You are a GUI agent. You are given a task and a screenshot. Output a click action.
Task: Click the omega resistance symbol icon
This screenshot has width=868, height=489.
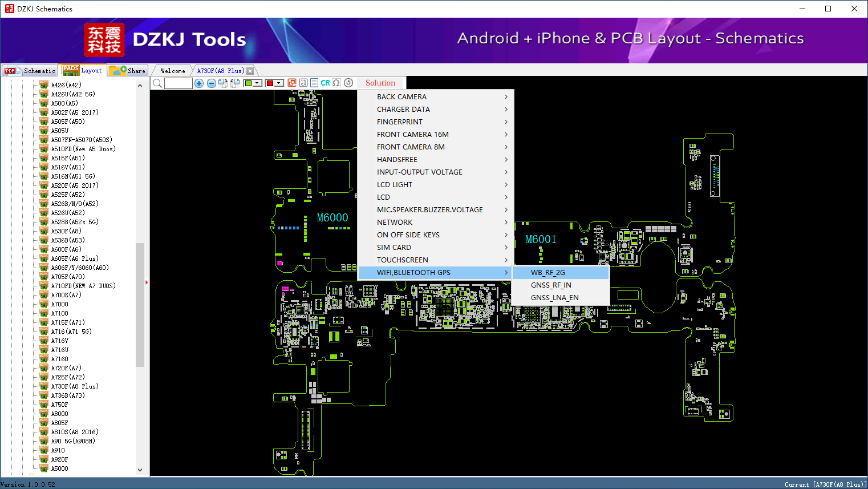coord(336,83)
